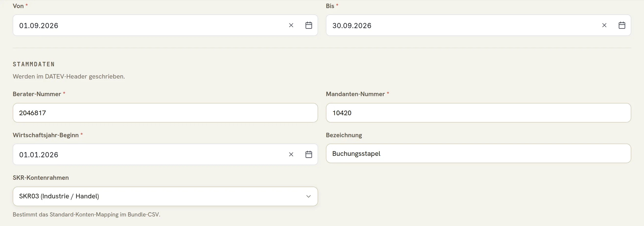Click the Wirtschaftsjahr-Beginn label
644x226 pixels.
46,135
